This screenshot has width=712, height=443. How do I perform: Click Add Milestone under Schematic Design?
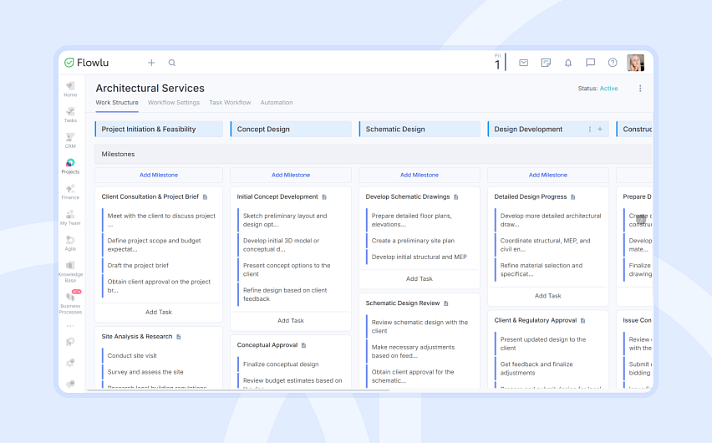tap(419, 175)
